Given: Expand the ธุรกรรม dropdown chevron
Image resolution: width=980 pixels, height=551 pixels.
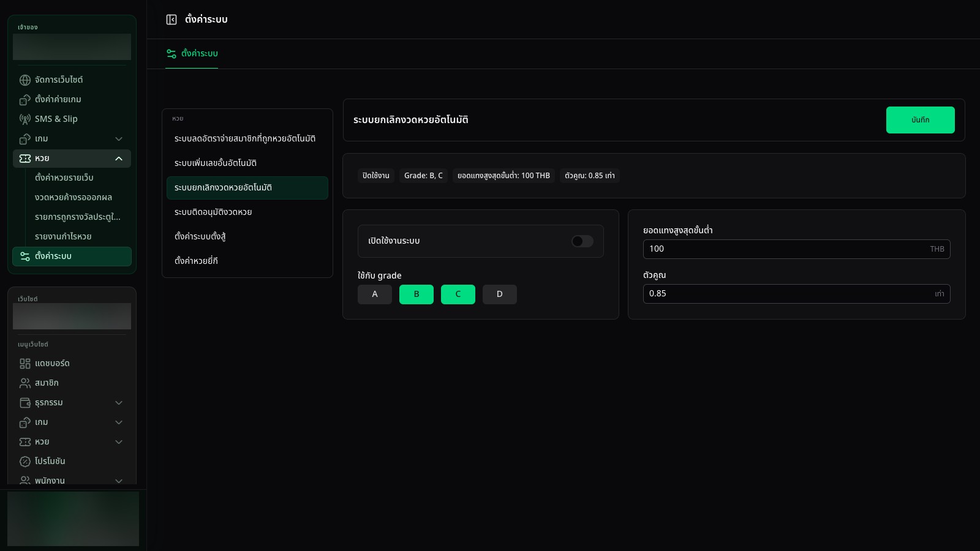Looking at the screenshot, I should tap(119, 403).
